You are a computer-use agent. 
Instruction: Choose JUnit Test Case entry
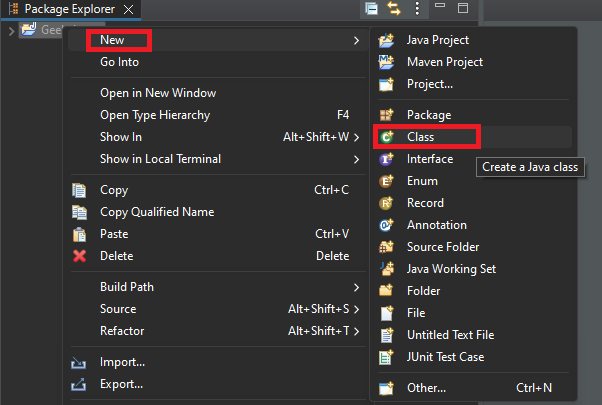point(473,357)
